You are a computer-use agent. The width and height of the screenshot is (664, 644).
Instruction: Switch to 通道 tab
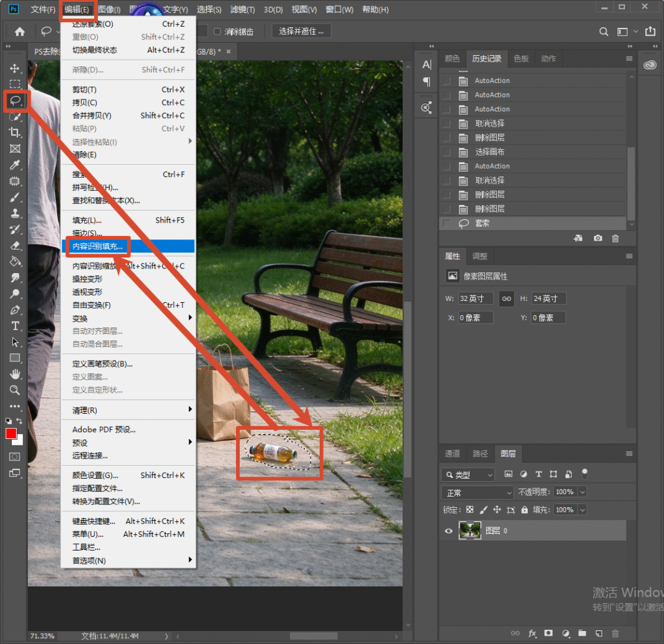click(452, 453)
